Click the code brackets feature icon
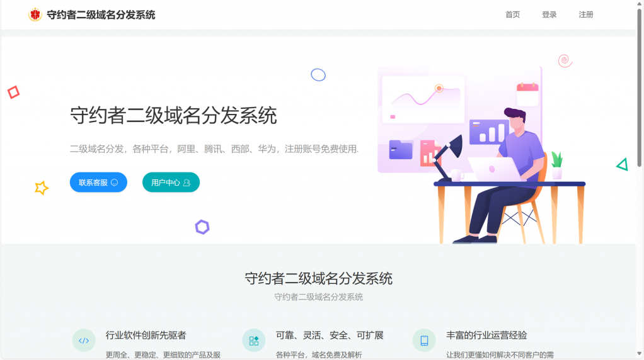 point(84,340)
